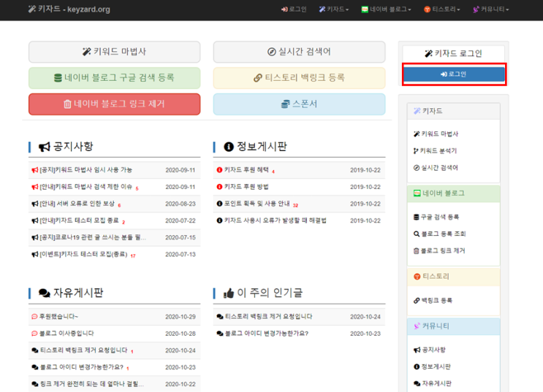Open the 스폰서 button

[299, 104]
